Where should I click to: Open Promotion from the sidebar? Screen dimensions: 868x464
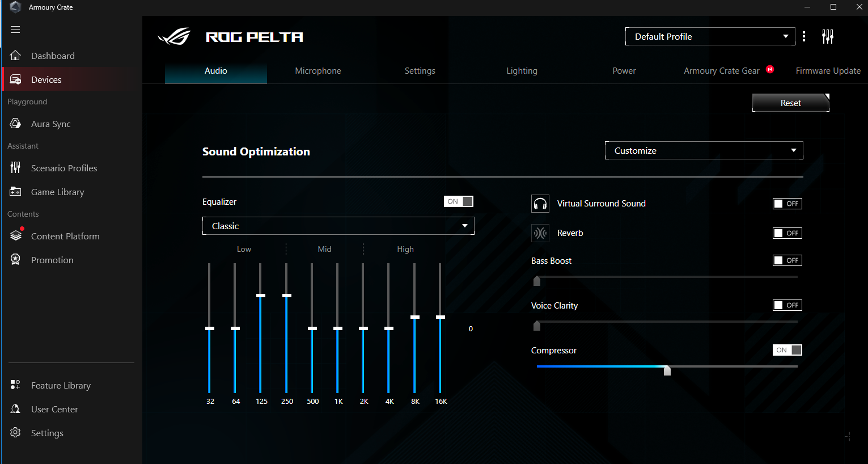[72, 260]
